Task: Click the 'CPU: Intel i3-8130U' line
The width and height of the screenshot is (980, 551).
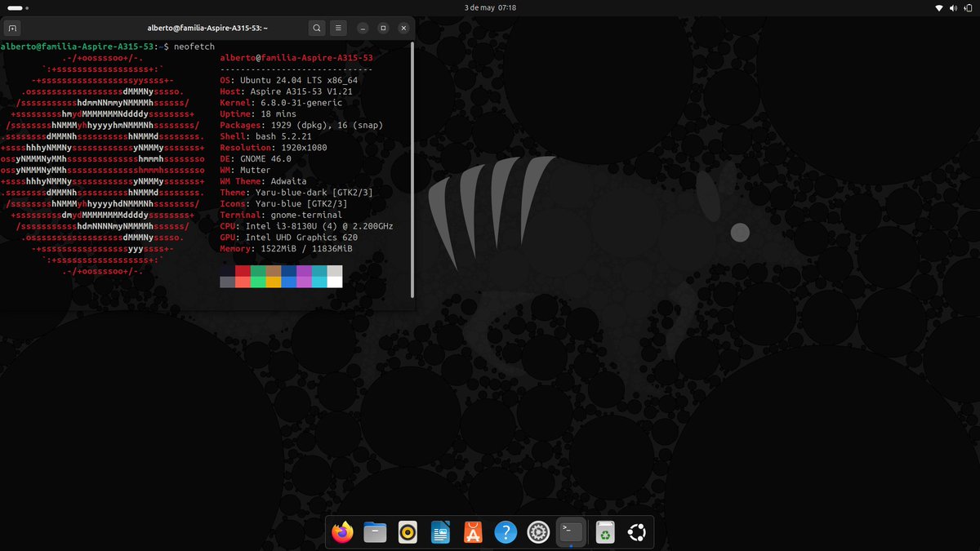Action: pyautogui.click(x=306, y=226)
